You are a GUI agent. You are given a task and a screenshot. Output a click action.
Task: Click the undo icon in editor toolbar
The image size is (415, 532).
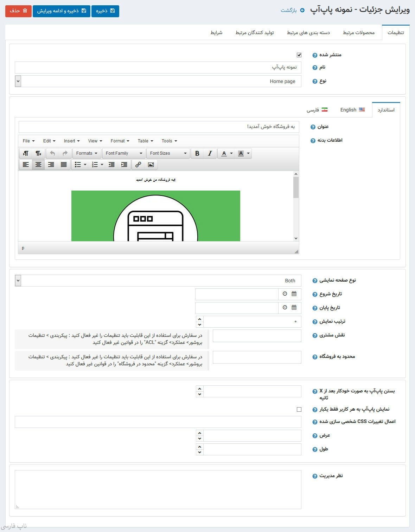click(52, 153)
